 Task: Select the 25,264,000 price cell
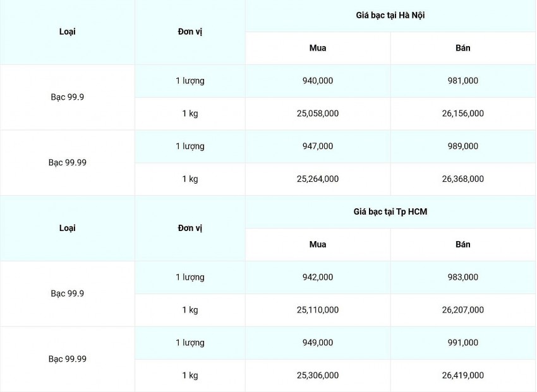click(x=318, y=179)
